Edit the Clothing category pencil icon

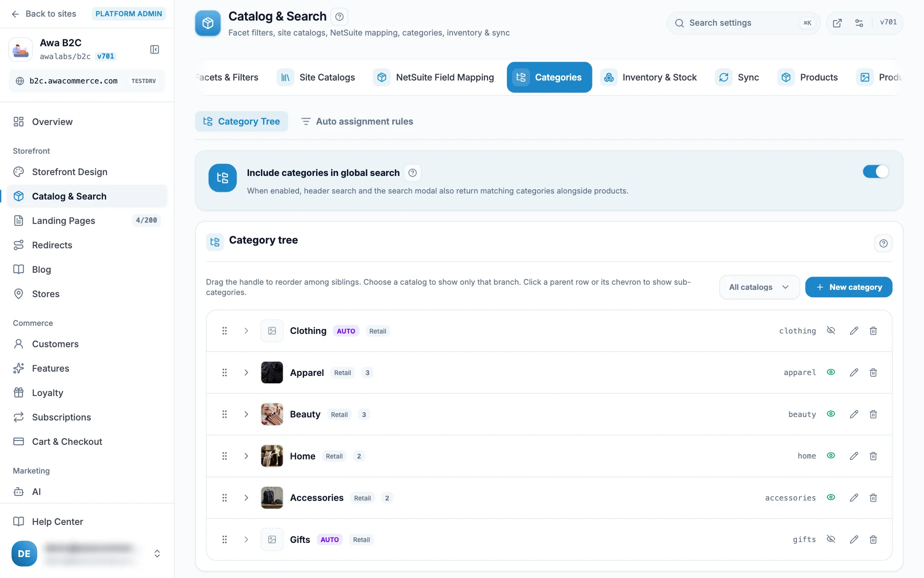coord(854,331)
